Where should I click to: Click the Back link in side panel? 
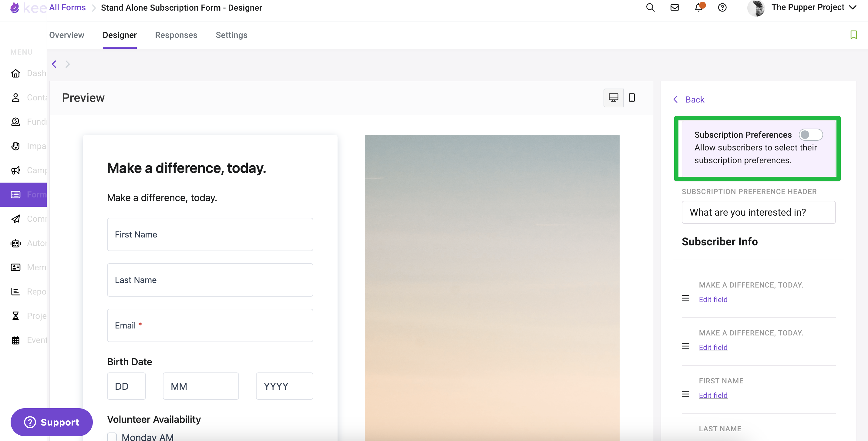(x=689, y=99)
